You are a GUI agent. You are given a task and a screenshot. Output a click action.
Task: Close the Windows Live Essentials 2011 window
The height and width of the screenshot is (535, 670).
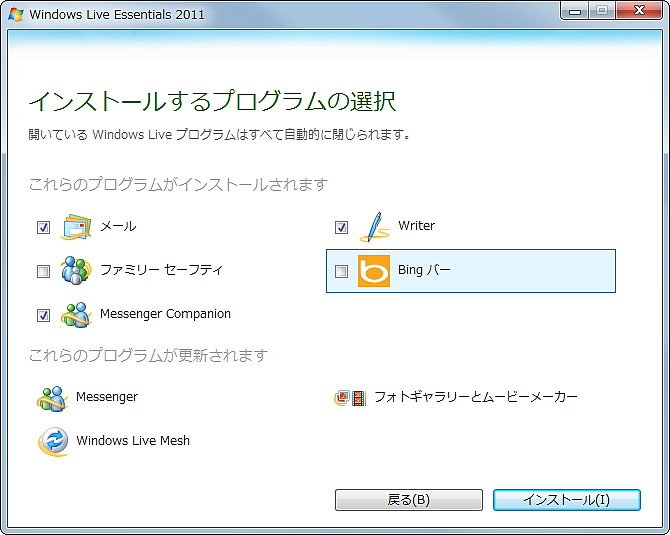[639, 11]
